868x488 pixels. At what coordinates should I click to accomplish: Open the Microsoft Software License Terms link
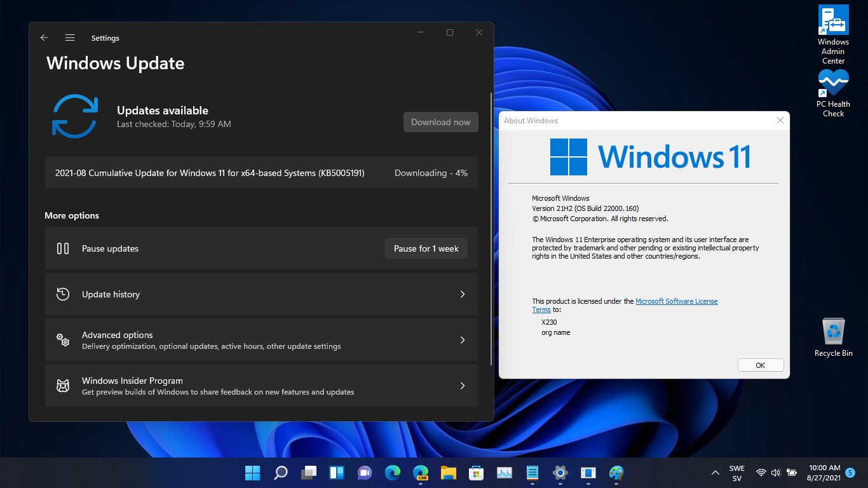(x=677, y=301)
